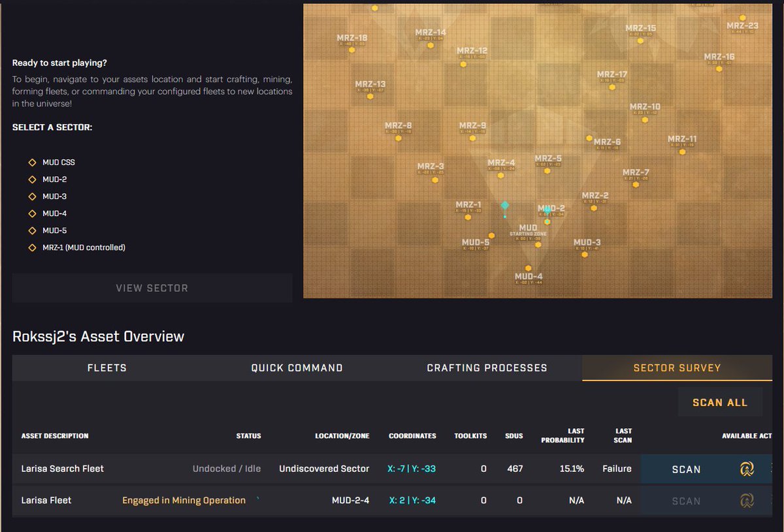Click the Undocked / Idle status
The image size is (784, 532).
pyautogui.click(x=227, y=469)
